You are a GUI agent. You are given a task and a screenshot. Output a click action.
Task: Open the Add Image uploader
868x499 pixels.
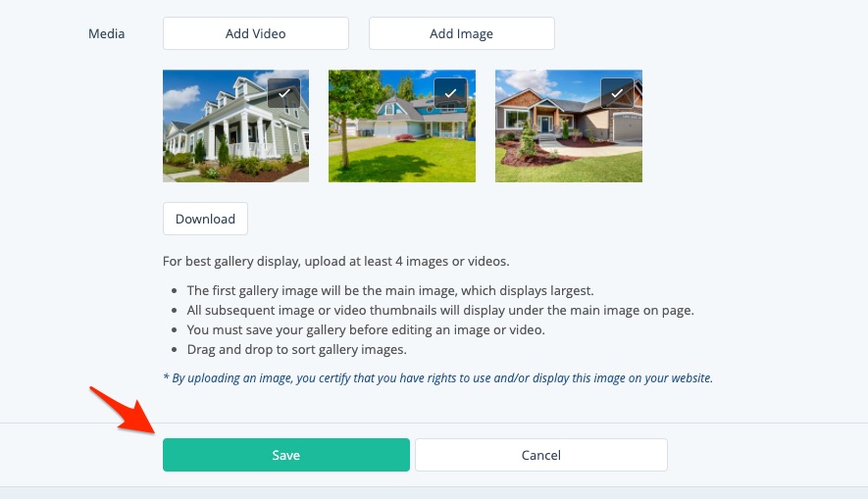pos(462,33)
